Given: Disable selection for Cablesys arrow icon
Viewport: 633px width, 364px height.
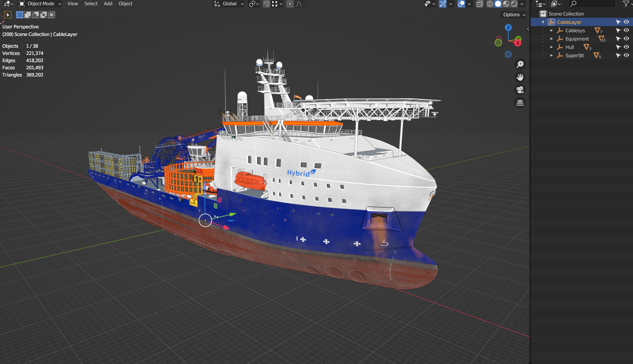Looking at the screenshot, I should click(618, 31).
